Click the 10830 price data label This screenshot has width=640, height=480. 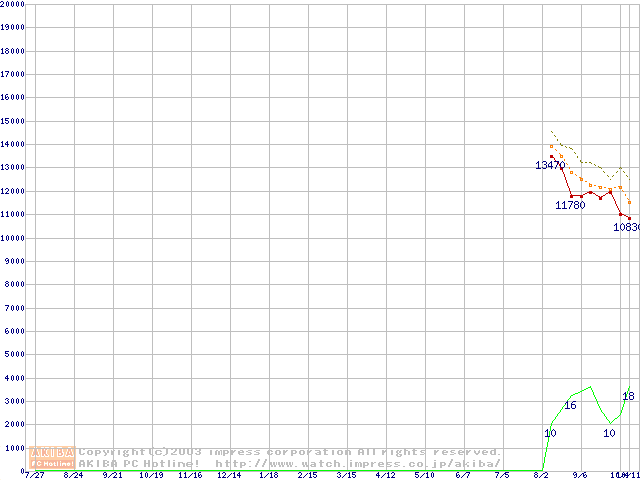point(626,227)
